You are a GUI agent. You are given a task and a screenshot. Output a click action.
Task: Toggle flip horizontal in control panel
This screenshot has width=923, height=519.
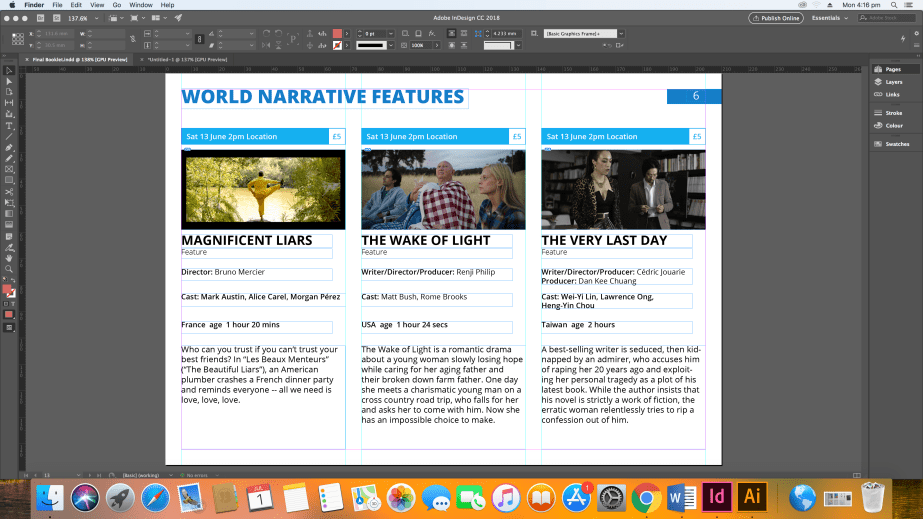(x=265, y=45)
